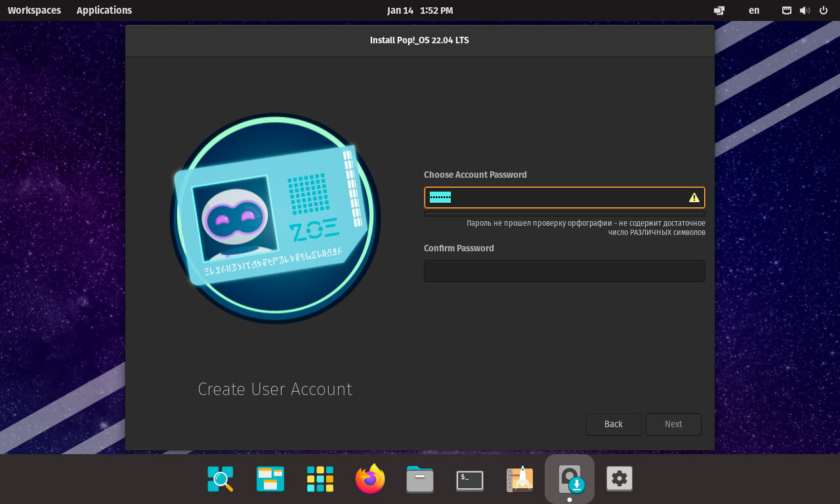This screenshot has height=504, width=840.
Task: Open the workspaces overview dock icon
Action: (x=270, y=480)
